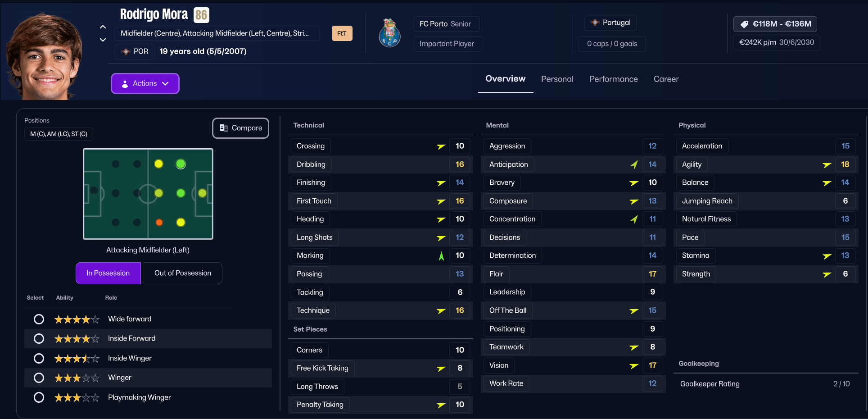The width and height of the screenshot is (868, 419).
Task: Select the Playmaking Winger role radio button
Action: pos(39,398)
